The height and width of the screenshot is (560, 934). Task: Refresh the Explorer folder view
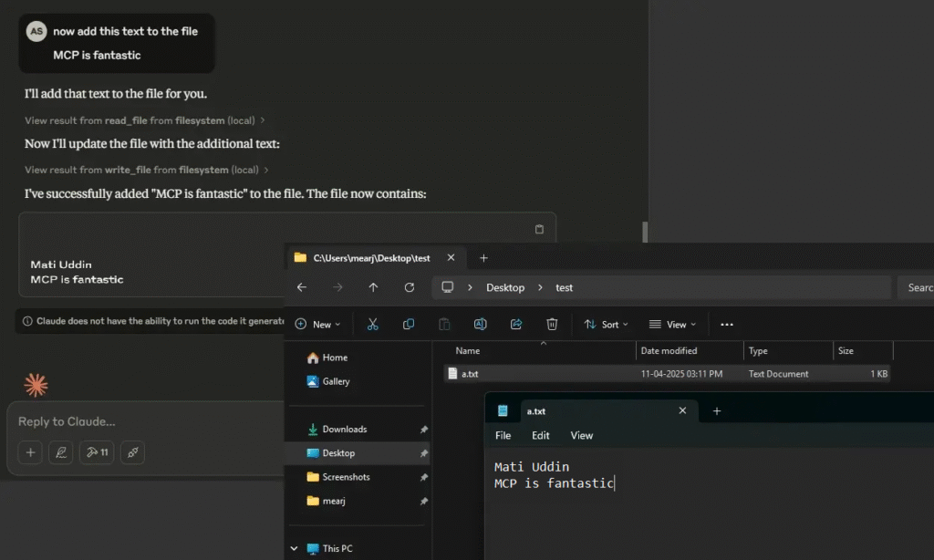coord(410,287)
